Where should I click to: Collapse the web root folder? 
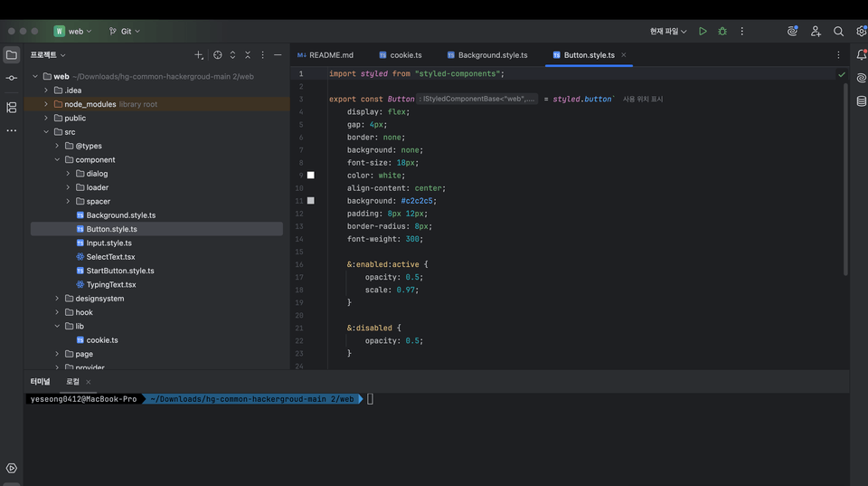(35, 76)
